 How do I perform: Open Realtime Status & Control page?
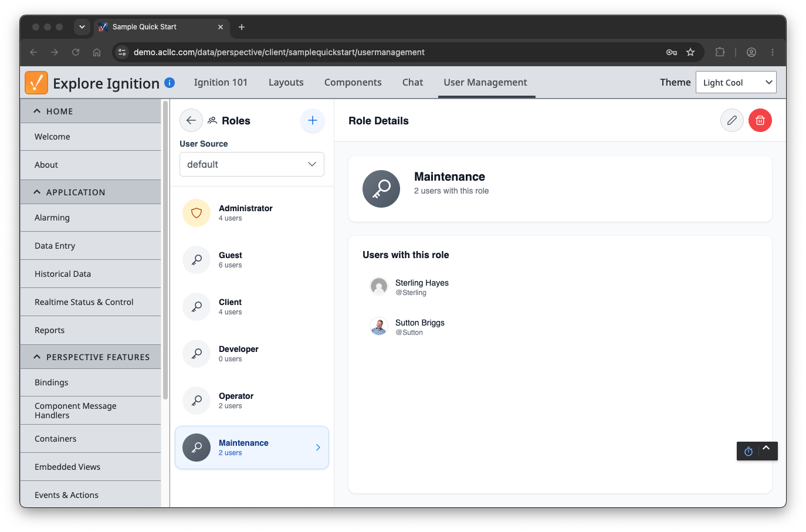click(x=90, y=302)
